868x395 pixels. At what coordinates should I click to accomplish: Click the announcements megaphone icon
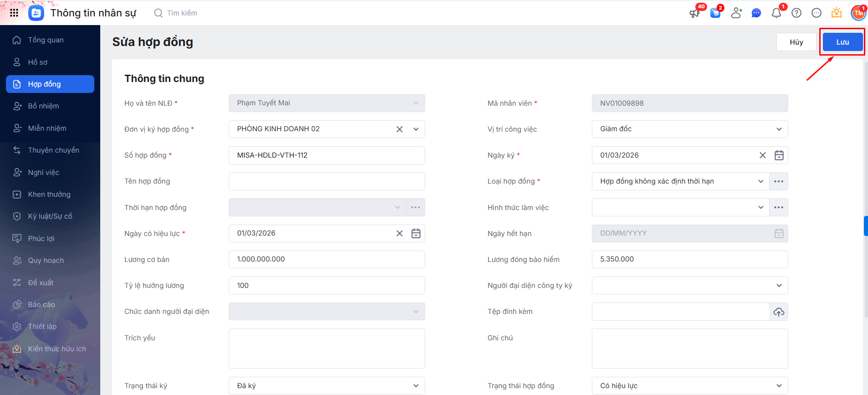pos(694,13)
